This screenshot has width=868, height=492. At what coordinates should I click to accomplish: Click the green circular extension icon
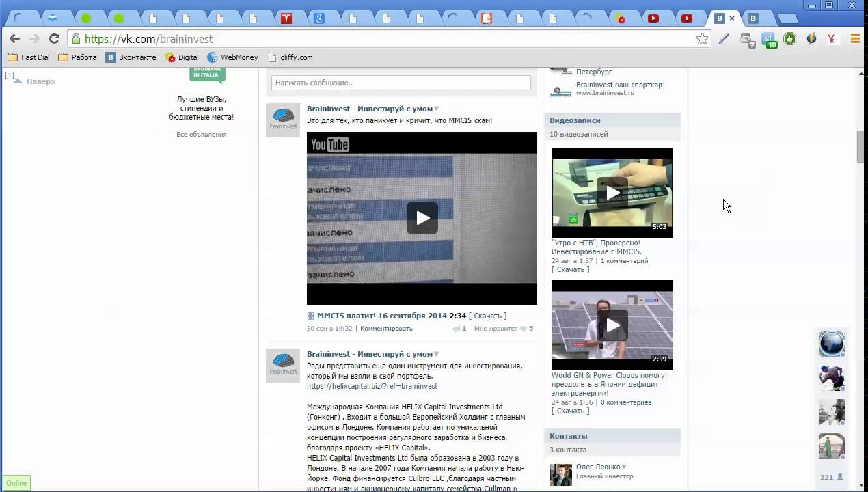[790, 39]
